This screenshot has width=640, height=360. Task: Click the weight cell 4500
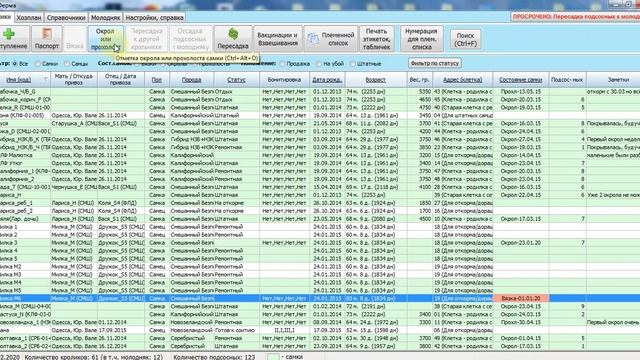click(x=420, y=219)
